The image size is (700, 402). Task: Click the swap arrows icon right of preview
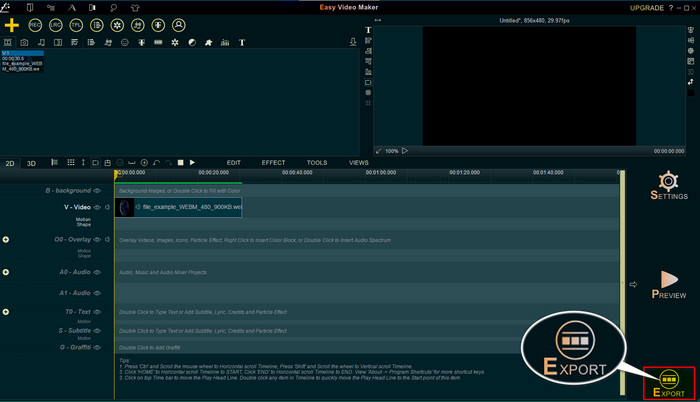coord(691,82)
